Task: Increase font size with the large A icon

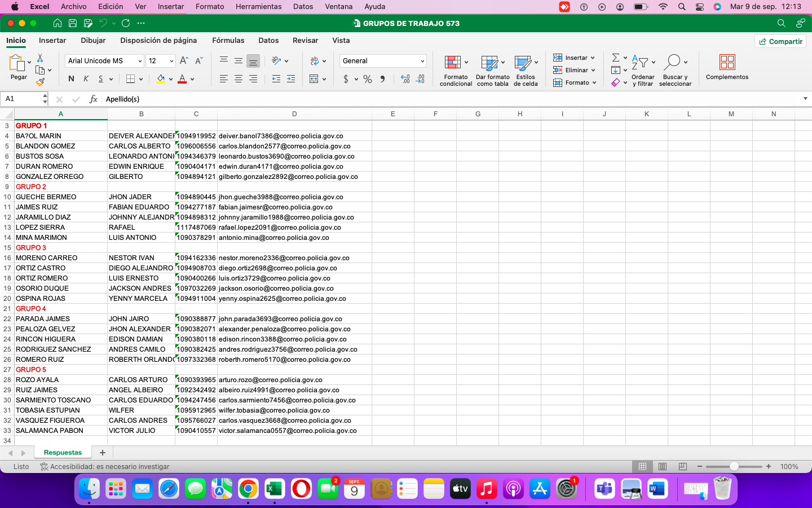Action: [184, 61]
